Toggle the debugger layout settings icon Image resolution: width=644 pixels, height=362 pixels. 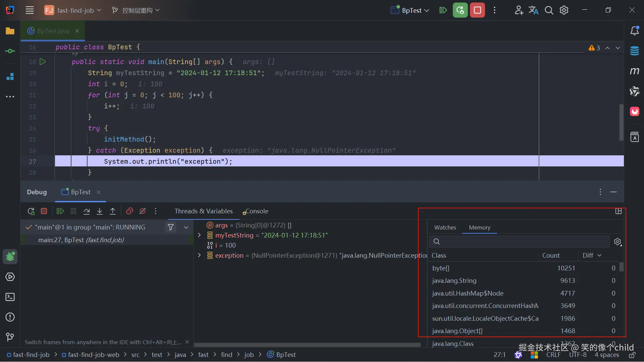coord(619,211)
